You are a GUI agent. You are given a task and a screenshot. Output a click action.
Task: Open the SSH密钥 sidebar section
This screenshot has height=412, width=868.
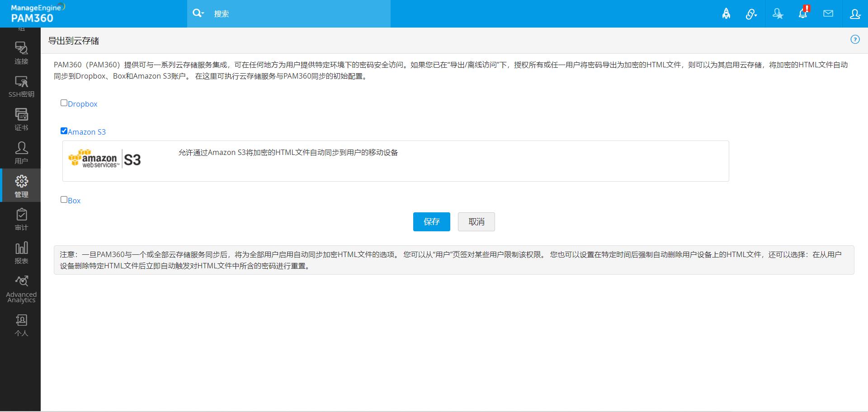pos(21,86)
